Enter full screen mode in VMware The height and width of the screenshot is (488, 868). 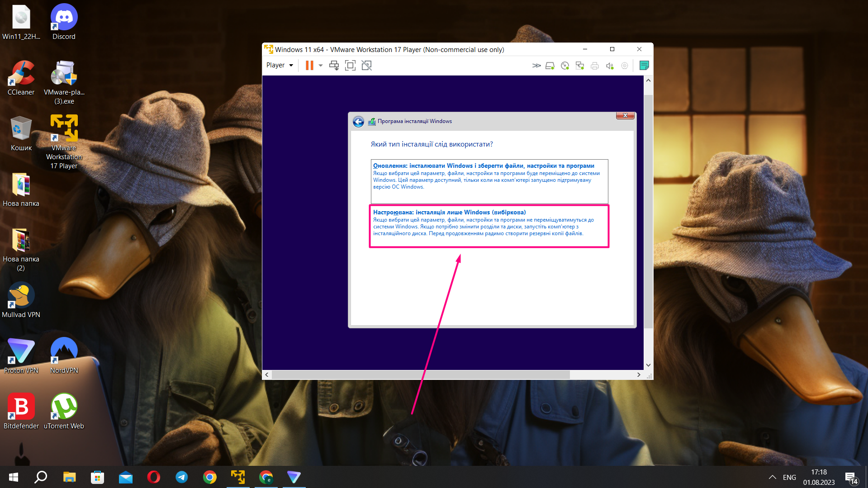(350, 65)
